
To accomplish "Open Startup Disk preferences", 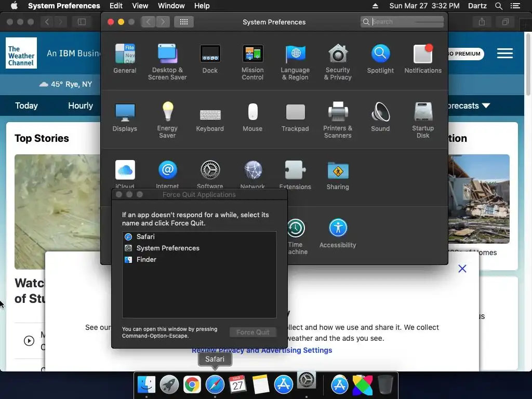I will pyautogui.click(x=423, y=120).
